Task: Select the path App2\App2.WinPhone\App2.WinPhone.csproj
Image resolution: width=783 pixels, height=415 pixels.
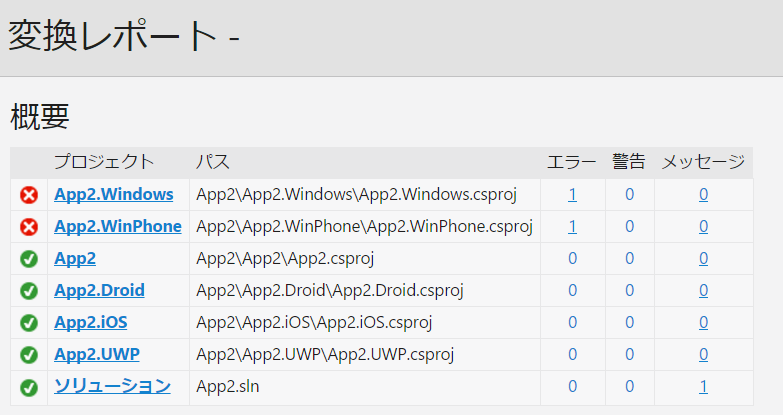Action: pyautogui.click(x=365, y=226)
